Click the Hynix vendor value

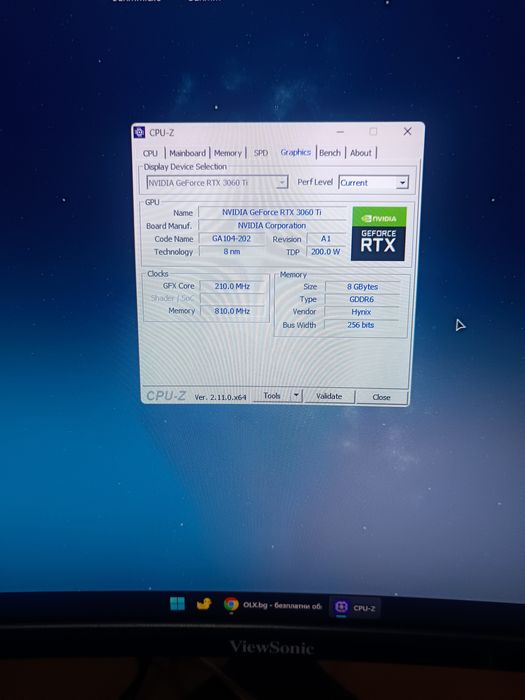(x=361, y=312)
